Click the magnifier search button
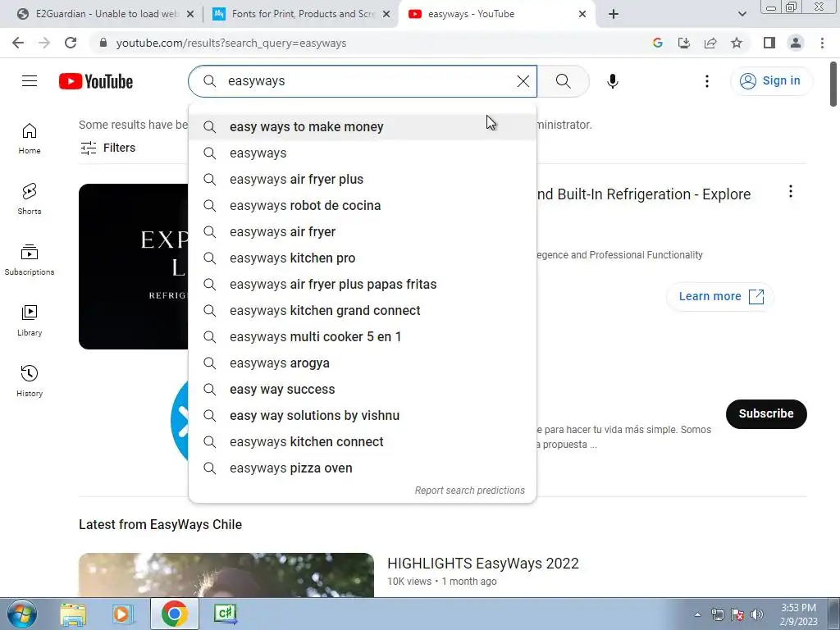840x630 pixels. pos(563,81)
